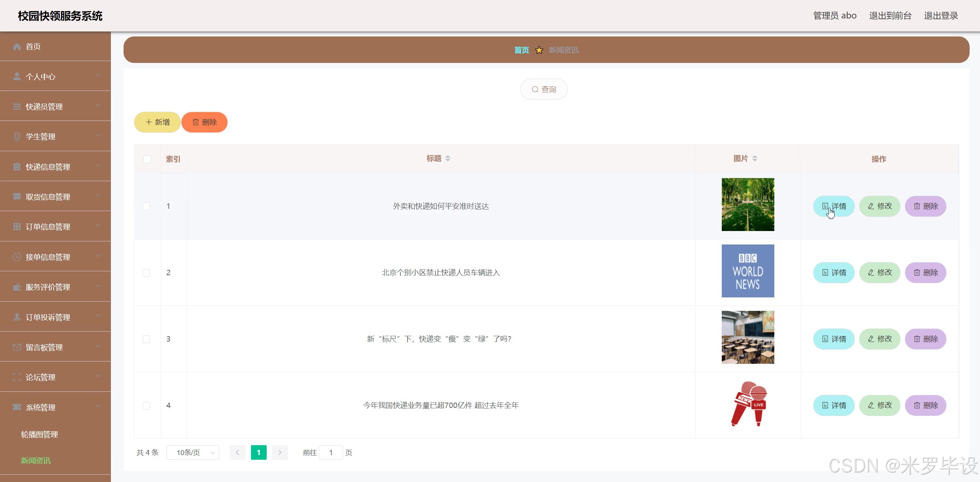Click the person icon for 个人中心

17,76
